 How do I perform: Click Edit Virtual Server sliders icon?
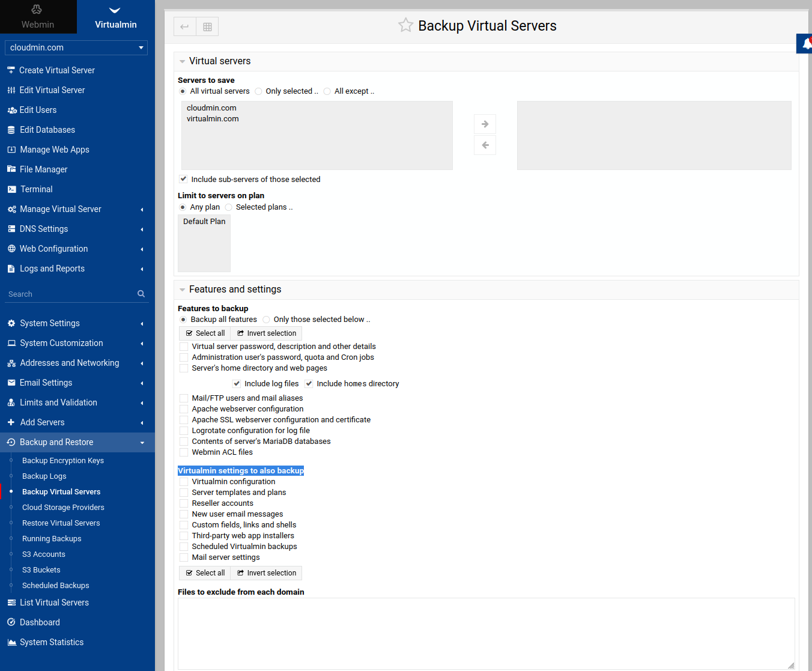point(11,90)
